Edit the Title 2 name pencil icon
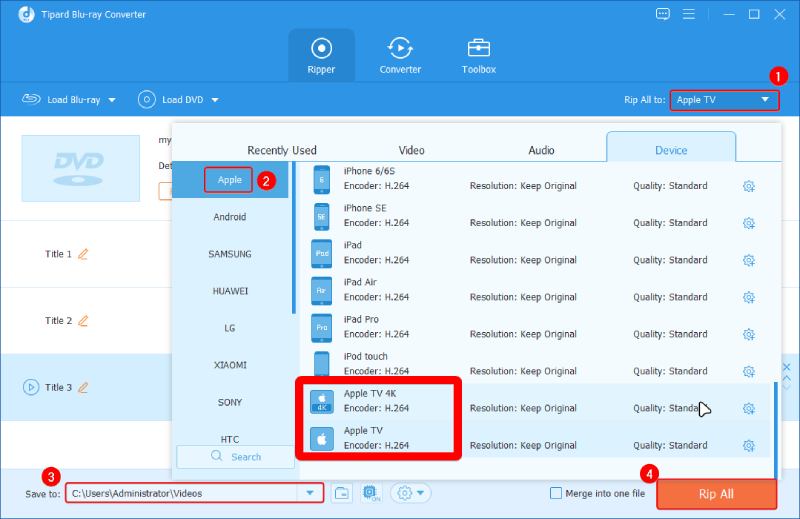The height and width of the screenshot is (519, 800). (83, 320)
